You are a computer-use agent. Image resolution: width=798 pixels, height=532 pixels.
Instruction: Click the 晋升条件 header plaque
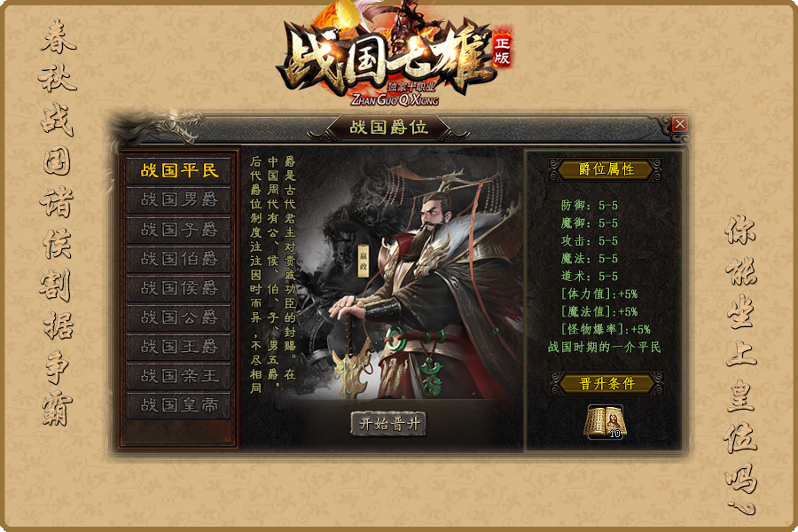[x=606, y=383]
